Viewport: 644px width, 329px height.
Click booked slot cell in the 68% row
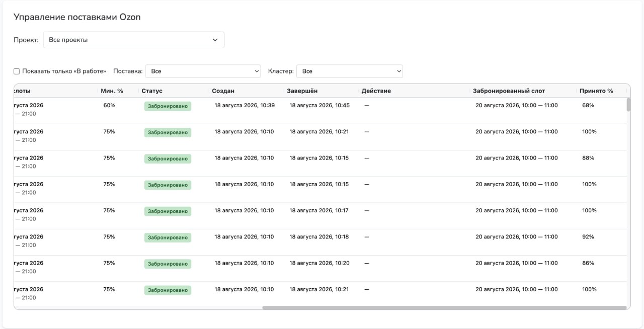pyautogui.click(x=517, y=105)
